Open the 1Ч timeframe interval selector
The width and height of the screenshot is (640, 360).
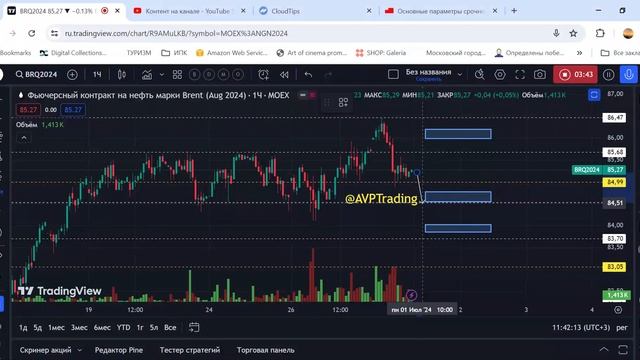click(x=97, y=74)
